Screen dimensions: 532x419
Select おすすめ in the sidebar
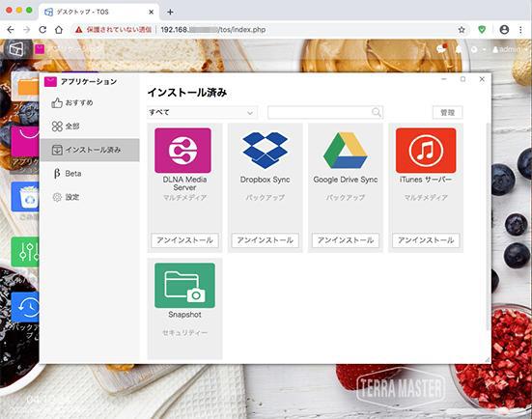point(90,102)
